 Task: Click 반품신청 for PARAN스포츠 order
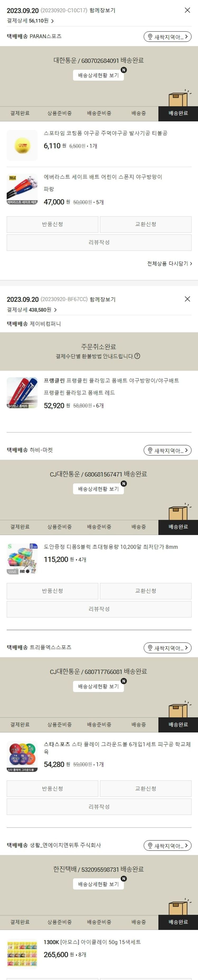coord(53,225)
